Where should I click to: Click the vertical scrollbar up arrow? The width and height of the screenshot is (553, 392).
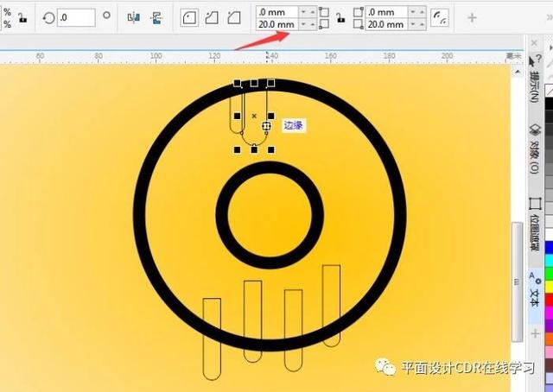click(518, 72)
